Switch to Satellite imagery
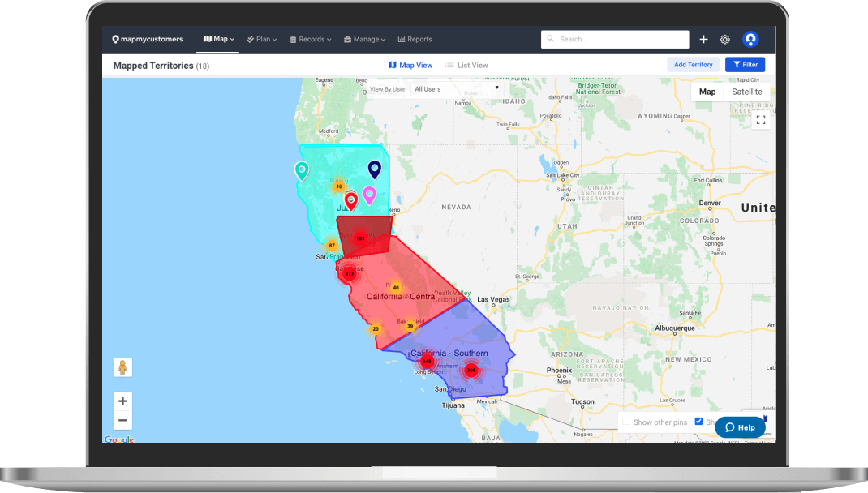 (x=747, y=92)
